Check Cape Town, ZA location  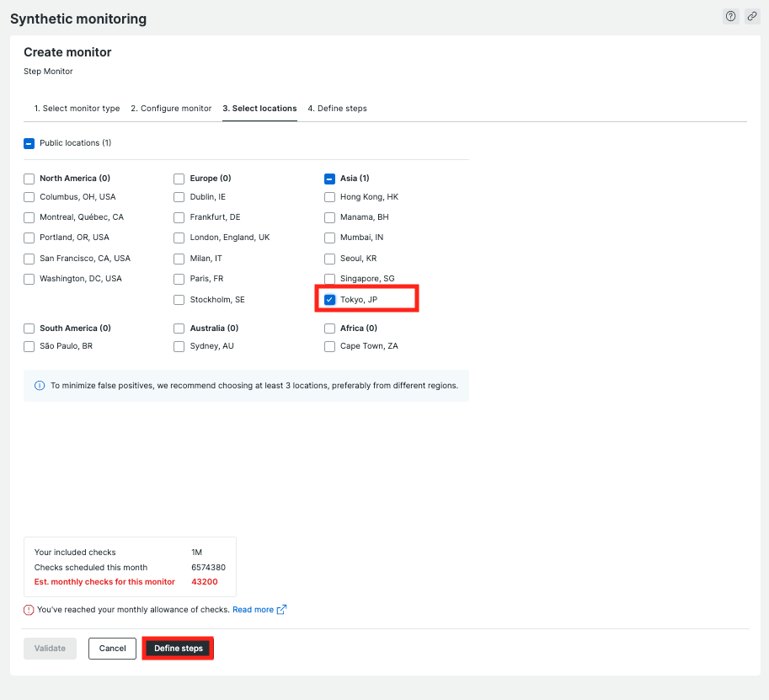329,346
